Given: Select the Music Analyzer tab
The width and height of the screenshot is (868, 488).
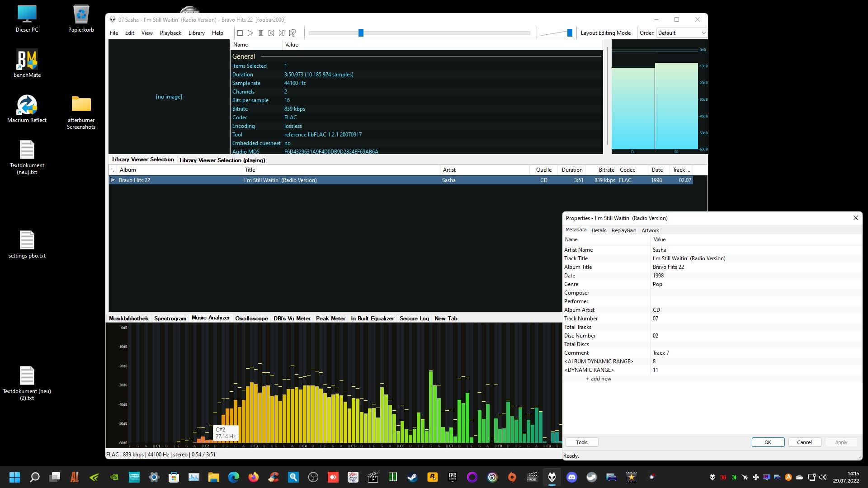Looking at the screenshot, I should (x=211, y=318).
